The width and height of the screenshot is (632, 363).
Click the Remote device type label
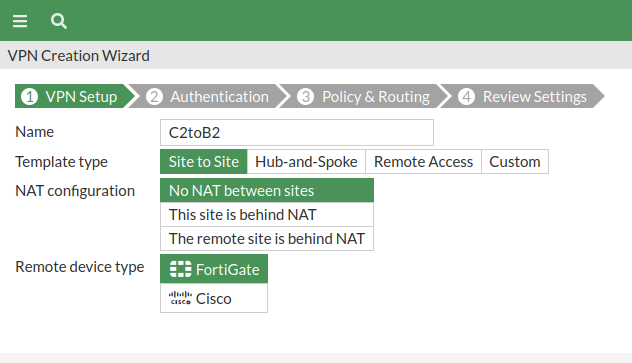click(x=79, y=267)
